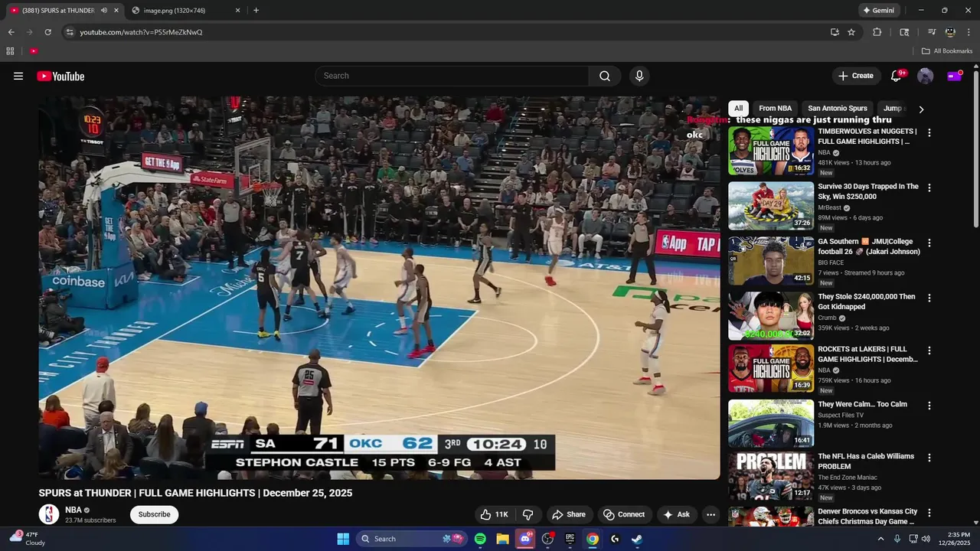Open All Bookmarks folder
Image resolution: width=980 pixels, height=551 pixels.
coord(947,51)
